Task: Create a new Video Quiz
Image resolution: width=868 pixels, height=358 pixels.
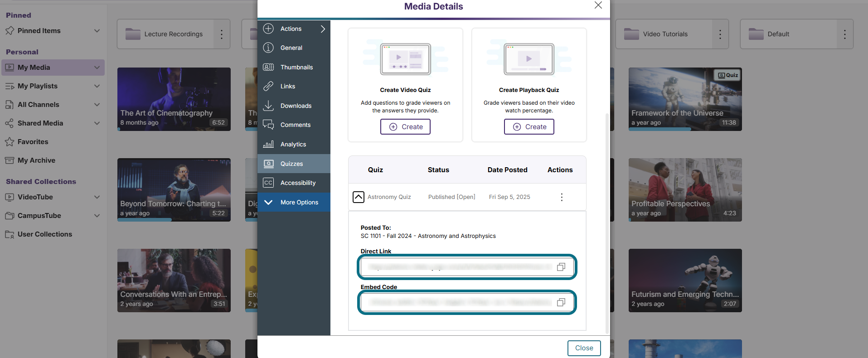Action: (405, 127)
